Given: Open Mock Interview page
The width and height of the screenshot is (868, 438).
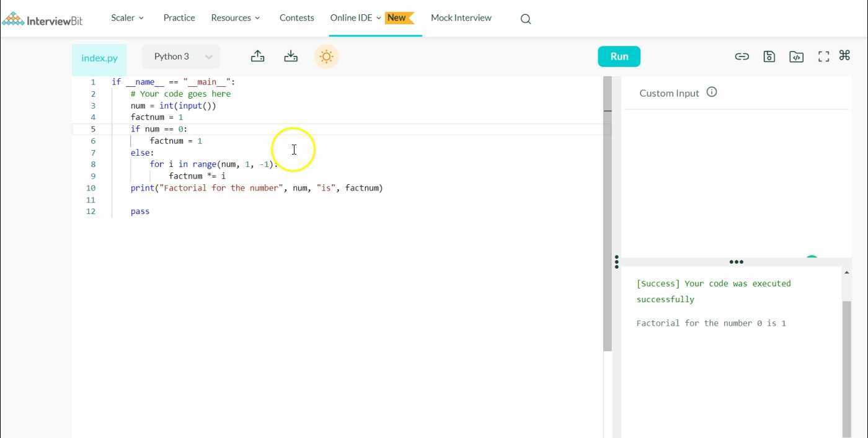Looking at the screenshot, I should 461,17.
